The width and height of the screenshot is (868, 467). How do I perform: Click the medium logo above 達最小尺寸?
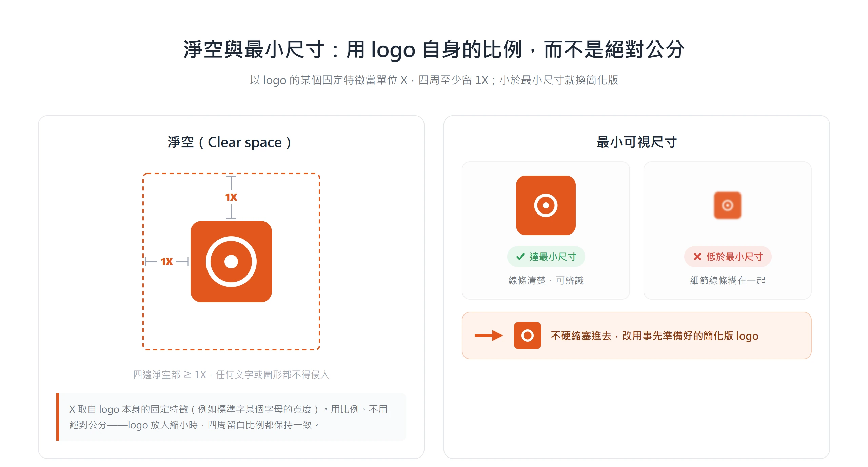pos(546,205)
